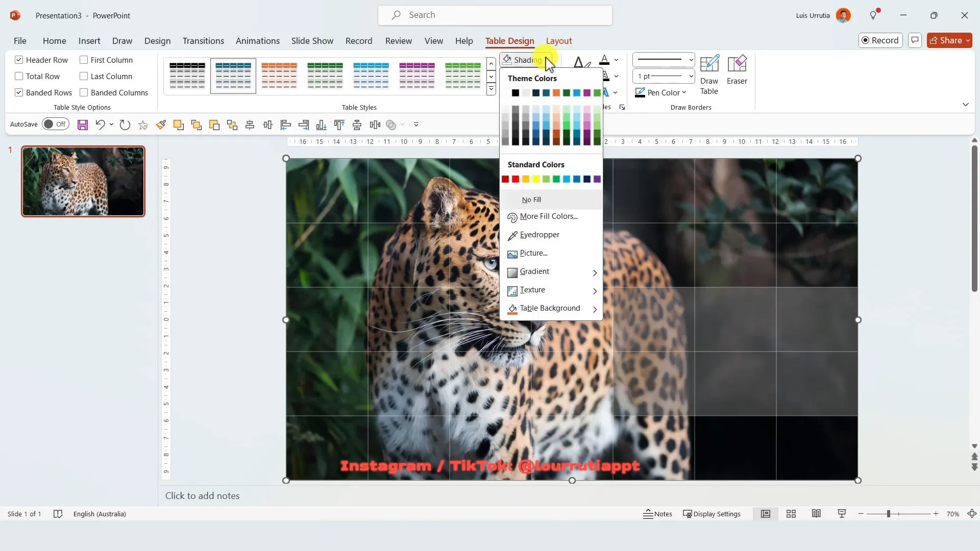Screen dimensions: 980x551
Task: Click the Align Middle icon in Quick Access Toolbar
Action: [x=268, y=124]
